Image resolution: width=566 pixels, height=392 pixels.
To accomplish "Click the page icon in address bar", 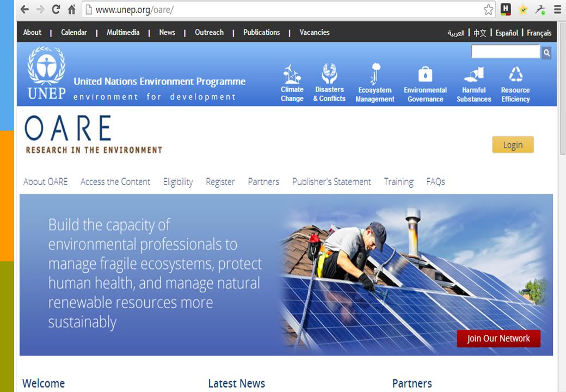I will [89, 10].
